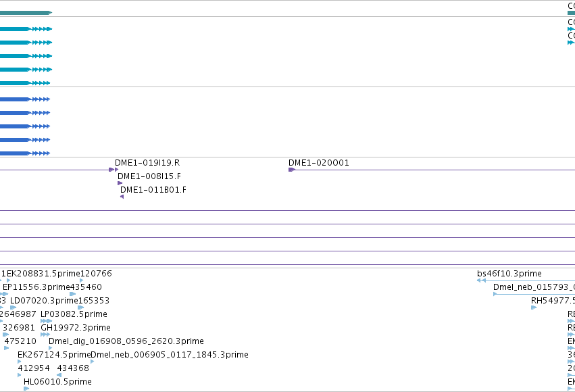
Task: Open the Dmel_neb_006905_0117_1845.3prime label
Action: [170, 355]
